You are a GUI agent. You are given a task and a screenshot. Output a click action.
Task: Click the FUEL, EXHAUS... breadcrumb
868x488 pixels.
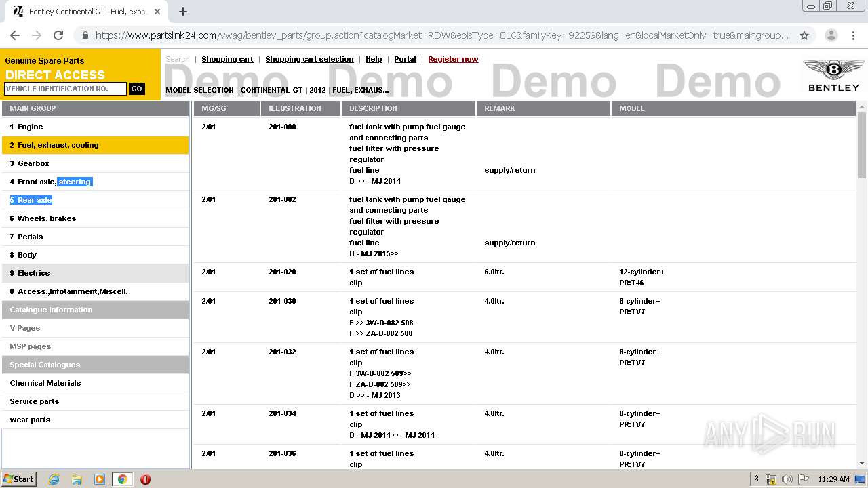360,90
